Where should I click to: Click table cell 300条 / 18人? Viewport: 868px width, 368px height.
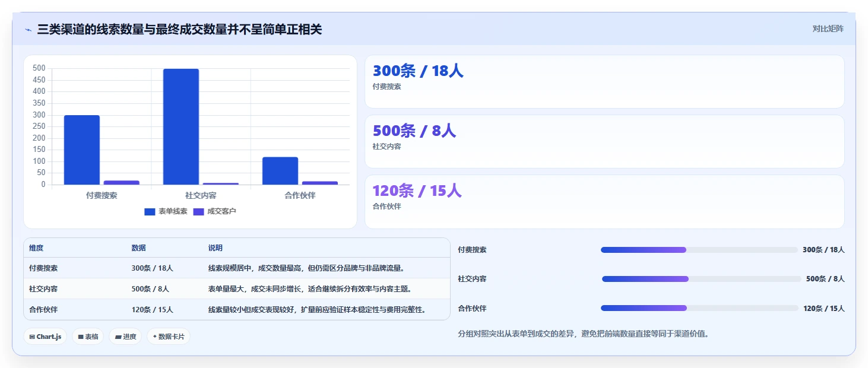(152, 268)
